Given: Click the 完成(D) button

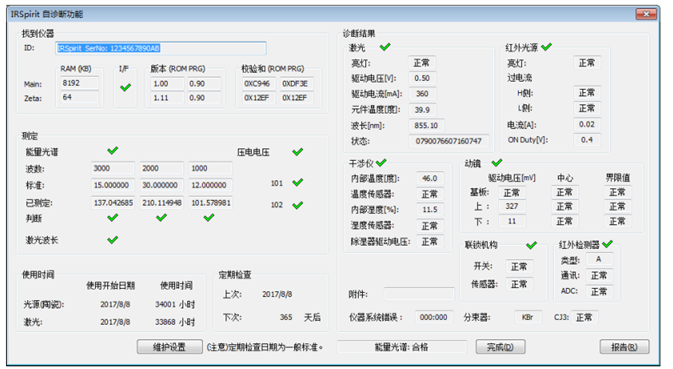Looking at the screenshot, I should pos(500,347).
